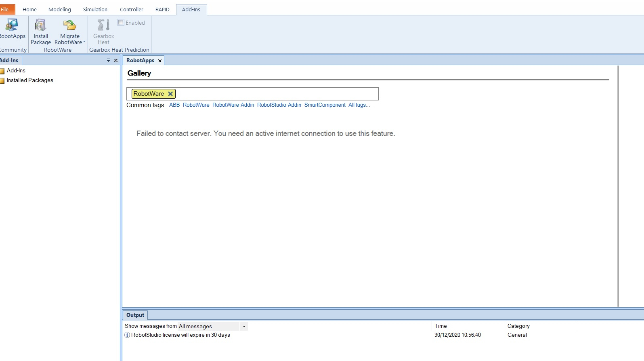Click the Gearbox Heat icon
This screenshot has height=361, width=644.
[103, 25]
